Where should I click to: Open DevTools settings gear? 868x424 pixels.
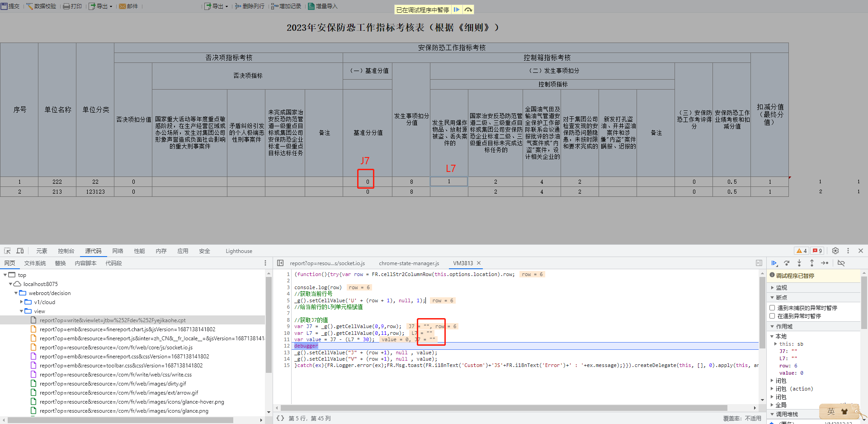[835, 251]
